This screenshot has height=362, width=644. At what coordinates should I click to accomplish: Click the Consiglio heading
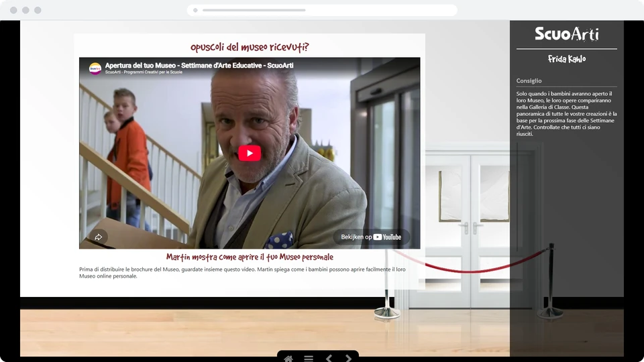click(529, 81)
